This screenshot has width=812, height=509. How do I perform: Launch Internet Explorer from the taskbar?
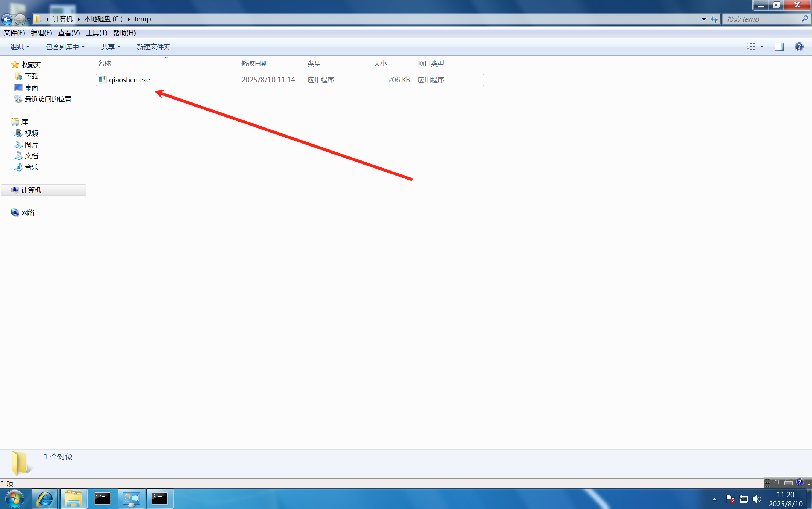click(x=45, y=499)
